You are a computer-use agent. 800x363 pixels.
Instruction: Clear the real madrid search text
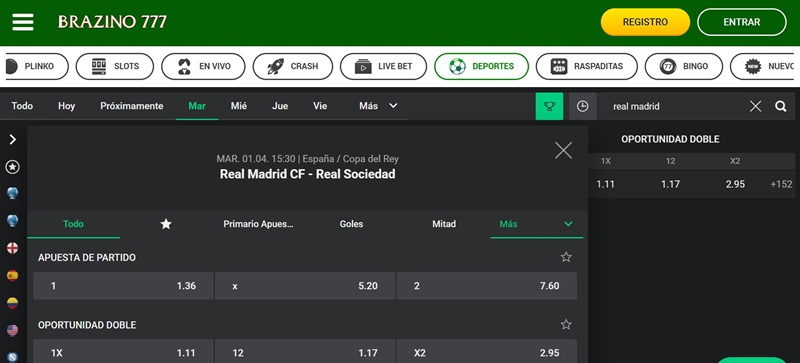coord(756,106)
